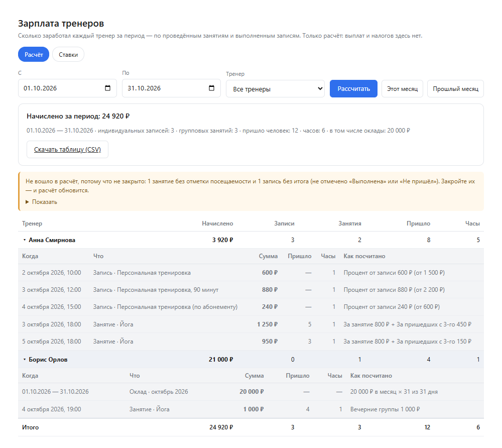
Task: Click the 20 000 ₽ salary amount
Action: click(x=252, y=392)
